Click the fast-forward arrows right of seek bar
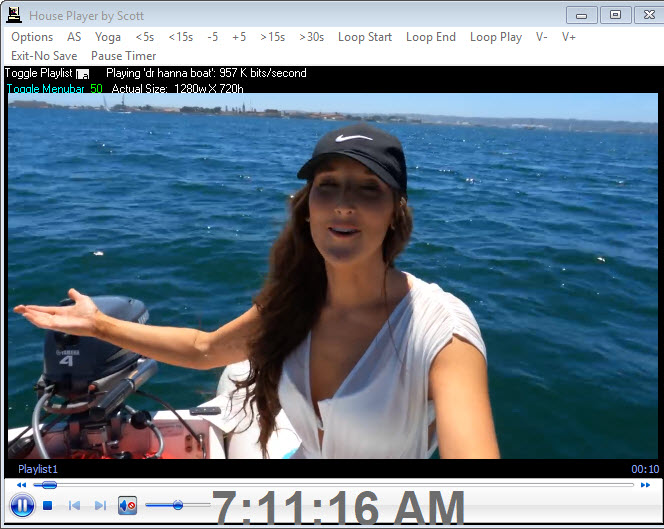Image resolution: width=664 pixels, height=529 pixels. coord(645,485)
